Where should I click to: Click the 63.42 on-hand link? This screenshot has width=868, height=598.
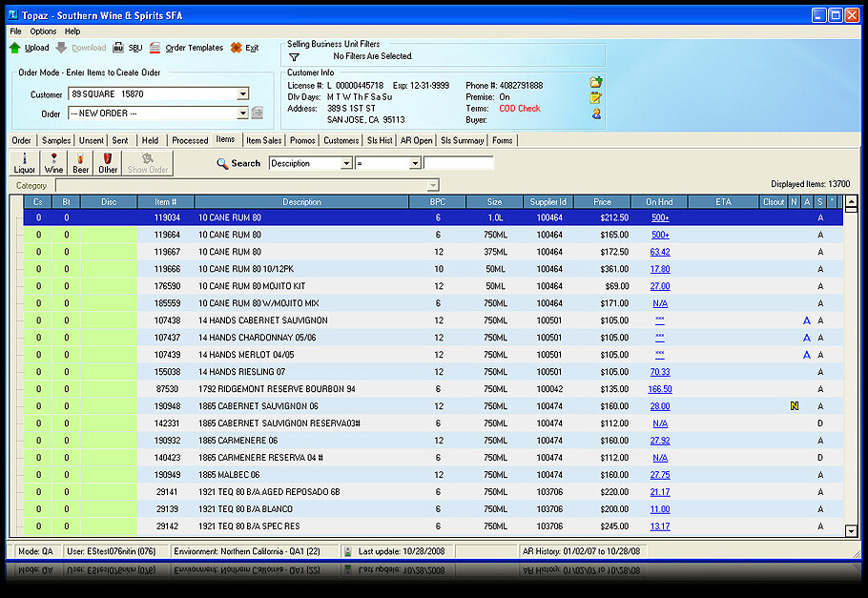tap(660, 252)
